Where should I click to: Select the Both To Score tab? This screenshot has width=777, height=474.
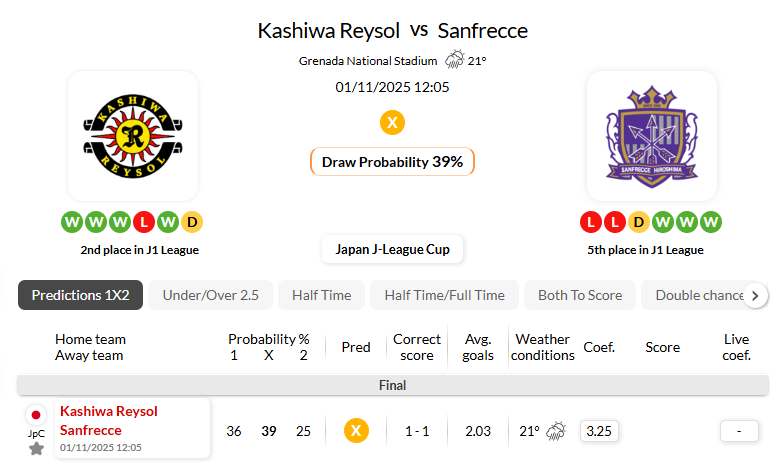click(580, 295)
